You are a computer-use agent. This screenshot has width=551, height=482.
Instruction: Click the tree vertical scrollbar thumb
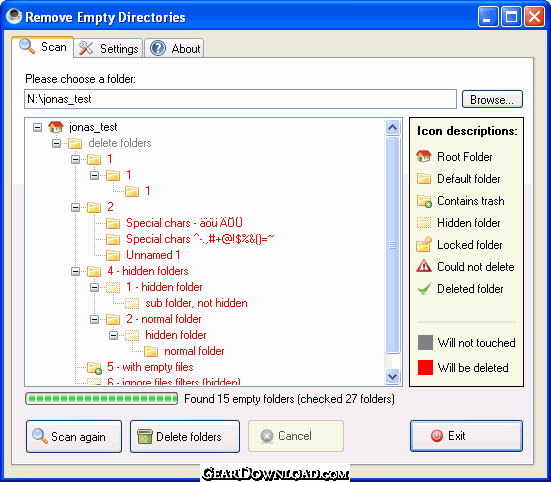[x=393, y=245]
